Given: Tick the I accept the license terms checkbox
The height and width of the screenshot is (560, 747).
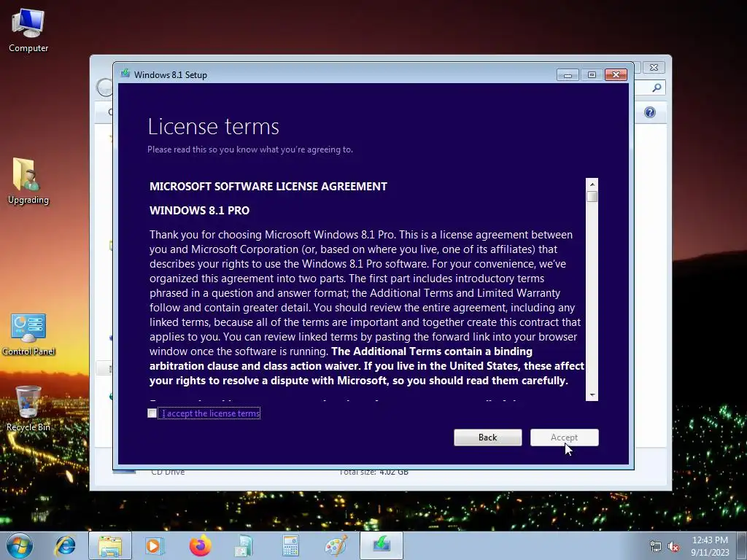Looking at the screenshot, I should (152, 413).
